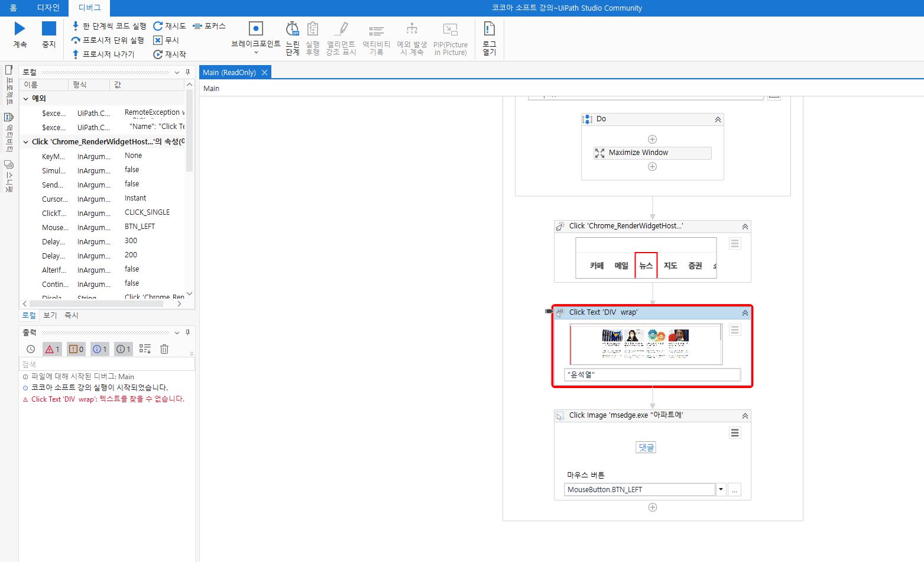Toggle timestamps with the clock icon in 출력
This screenshot has height=562, width=924.
coord(31,349)
